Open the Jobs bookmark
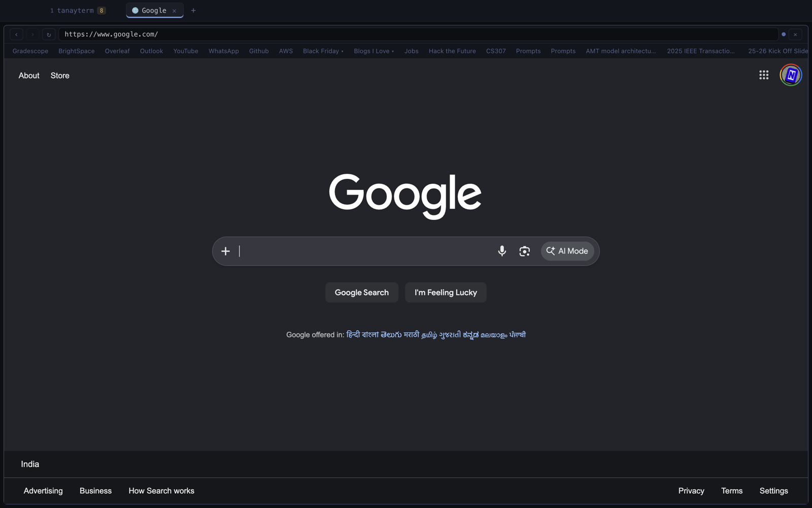 (412, 51)
